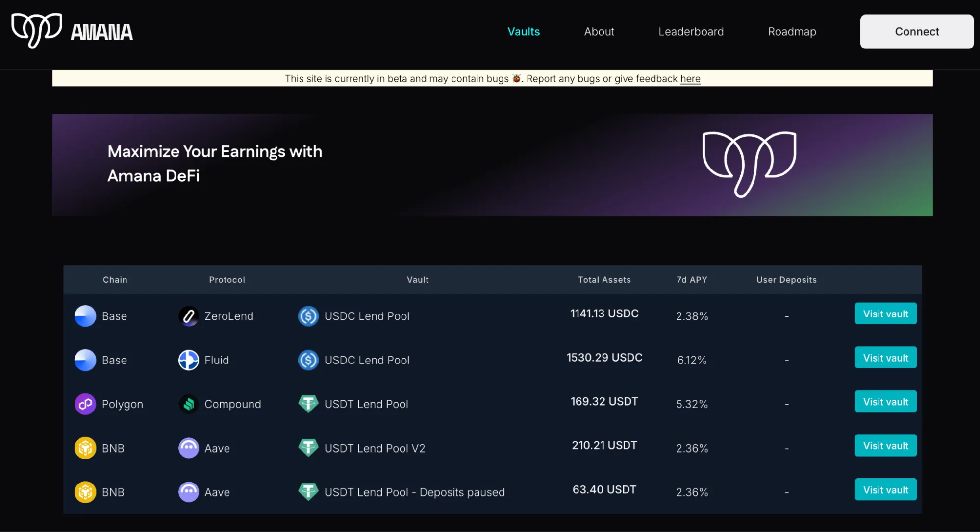Open the Leaderboard page
980x532 pixels.
pos(691,31)
